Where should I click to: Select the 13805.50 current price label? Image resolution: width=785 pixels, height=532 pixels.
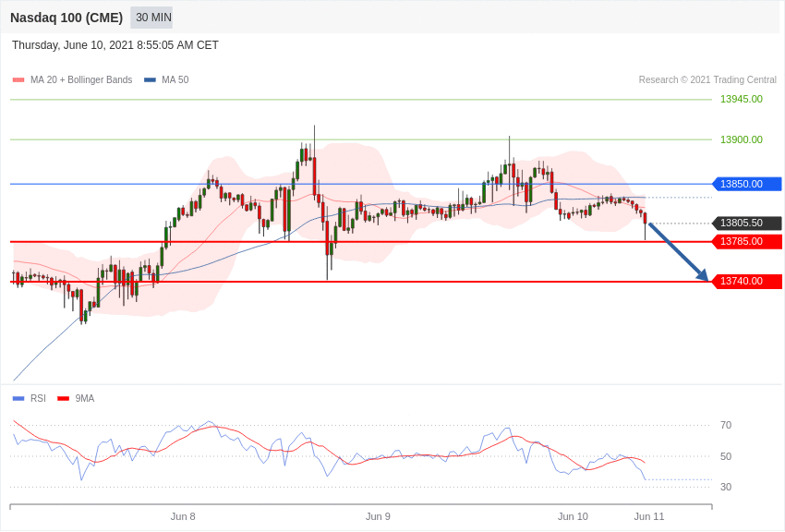[746, 223]
